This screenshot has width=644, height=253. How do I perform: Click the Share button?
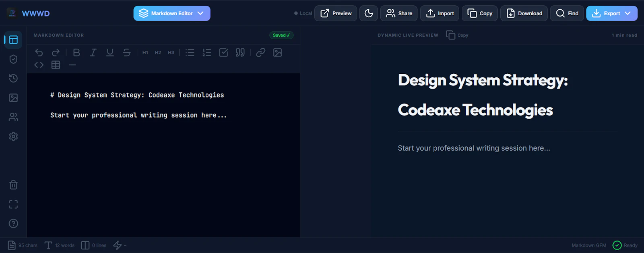coord(399,13)
